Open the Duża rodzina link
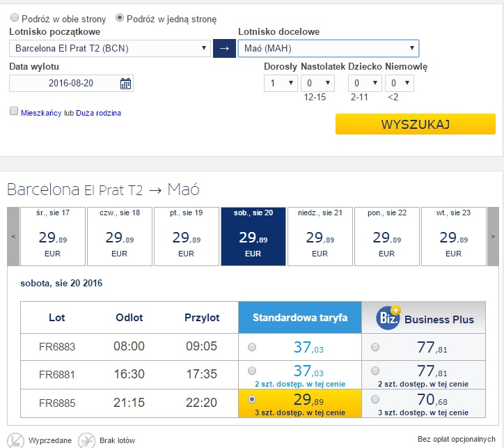 coord(98,113)
